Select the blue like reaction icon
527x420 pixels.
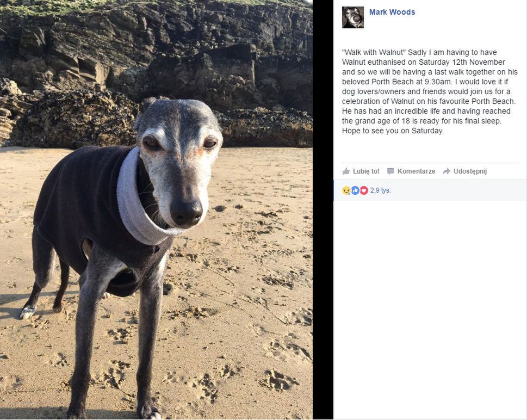(355, 190)
